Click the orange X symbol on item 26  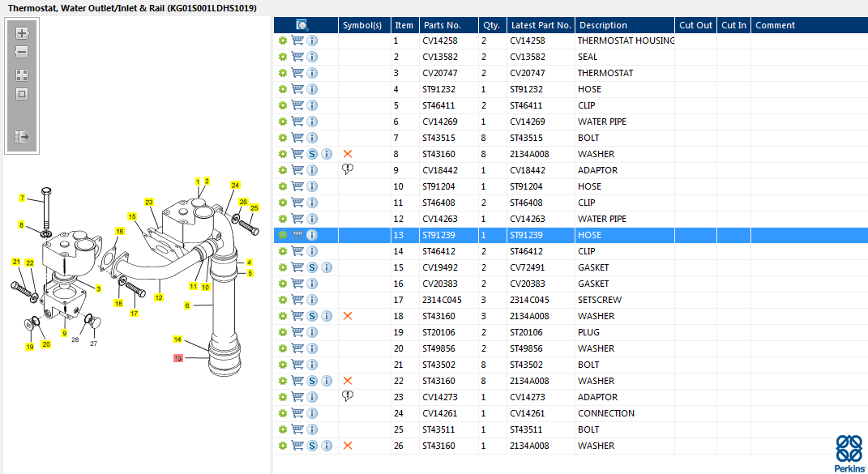click(348, 446)
